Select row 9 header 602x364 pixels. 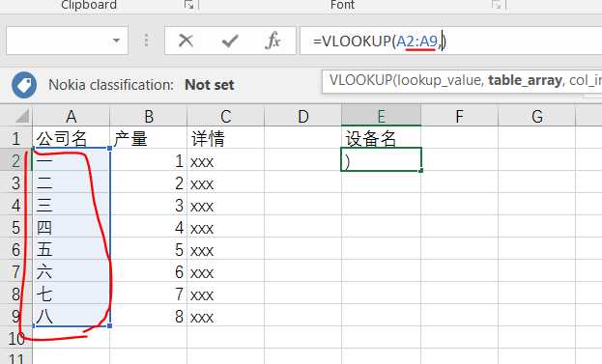tap(16, 316)
